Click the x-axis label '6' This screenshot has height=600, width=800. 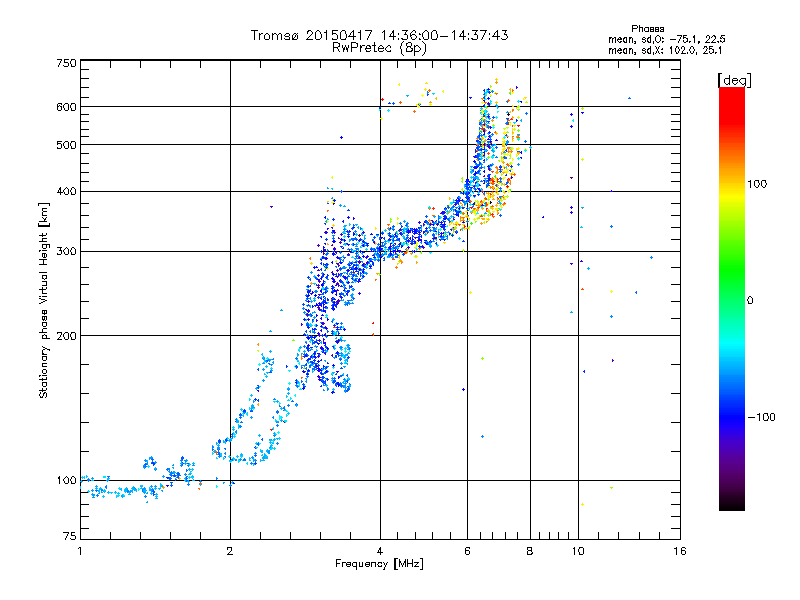point(467,551)
